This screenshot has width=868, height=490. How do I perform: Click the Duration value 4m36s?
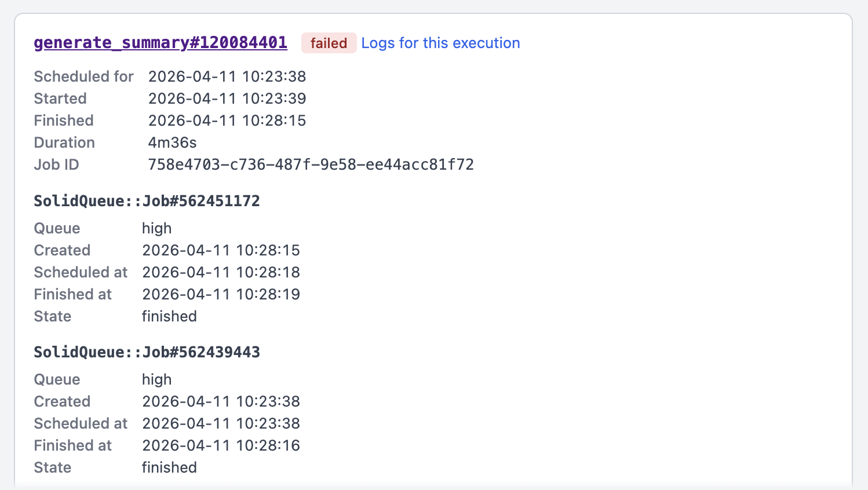tap(172, 142)
